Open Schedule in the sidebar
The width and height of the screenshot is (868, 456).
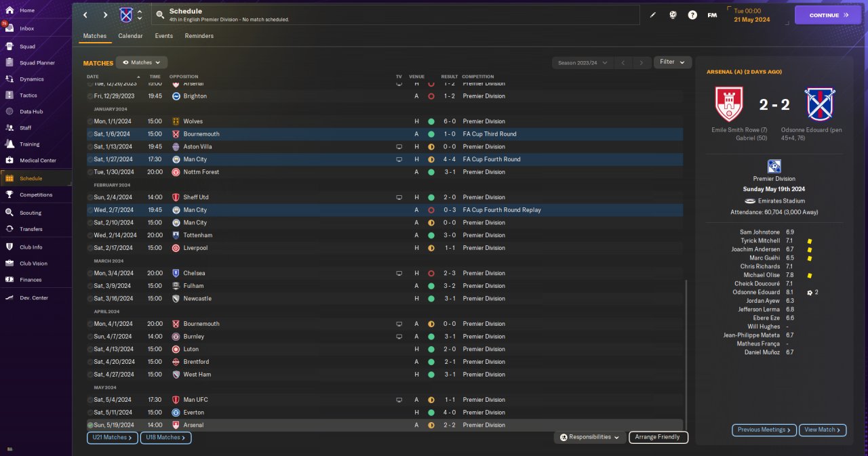coord(36,178)
